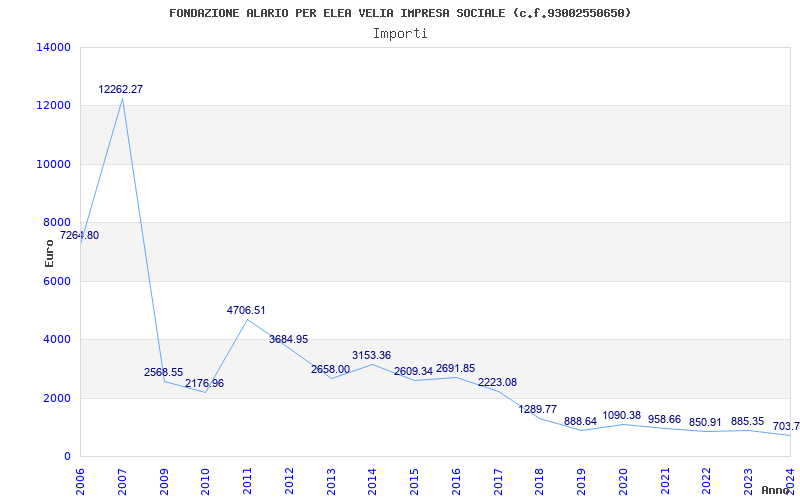Select the 1289.77 data label
Viewport: 800px width, 500px height.
(538, 409)
